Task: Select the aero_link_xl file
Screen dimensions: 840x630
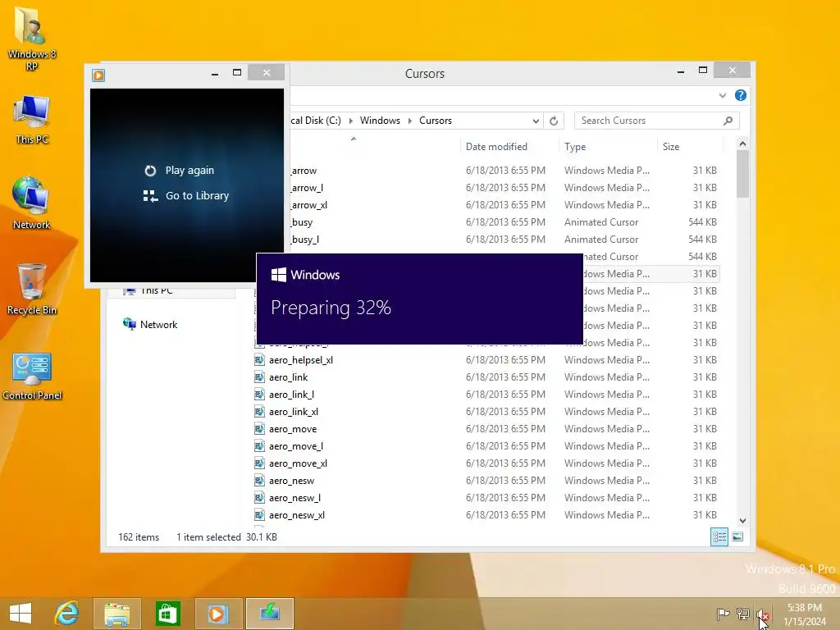Action: 294,412
